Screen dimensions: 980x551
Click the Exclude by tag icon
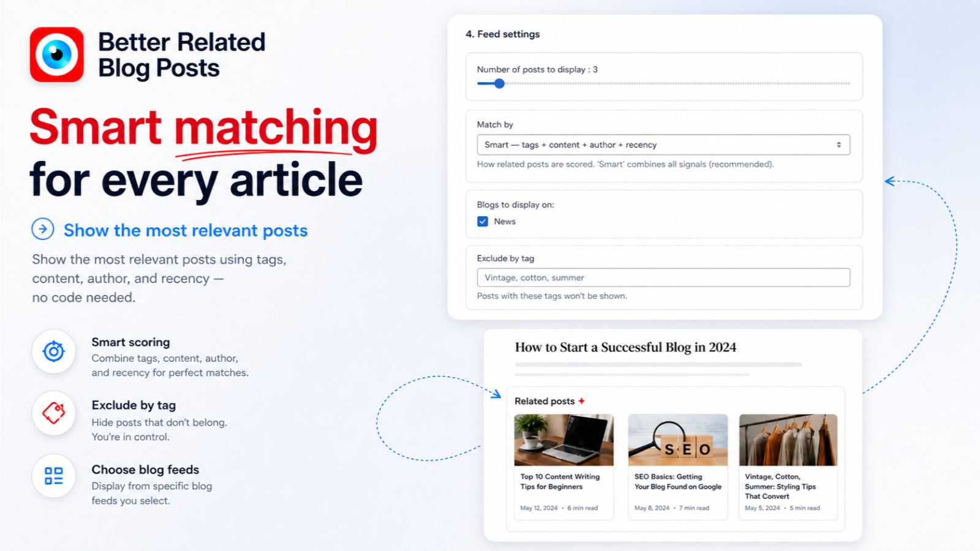point(54,413)
